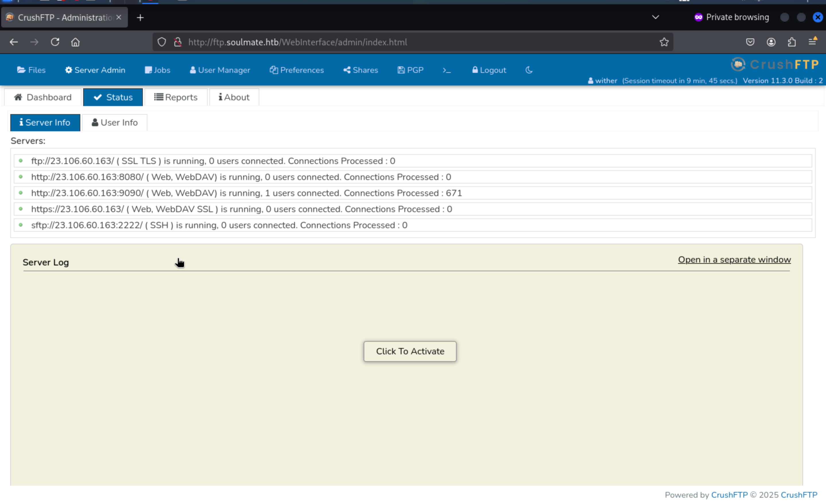Bookmark this page with star icon

(x=664, y=42)
